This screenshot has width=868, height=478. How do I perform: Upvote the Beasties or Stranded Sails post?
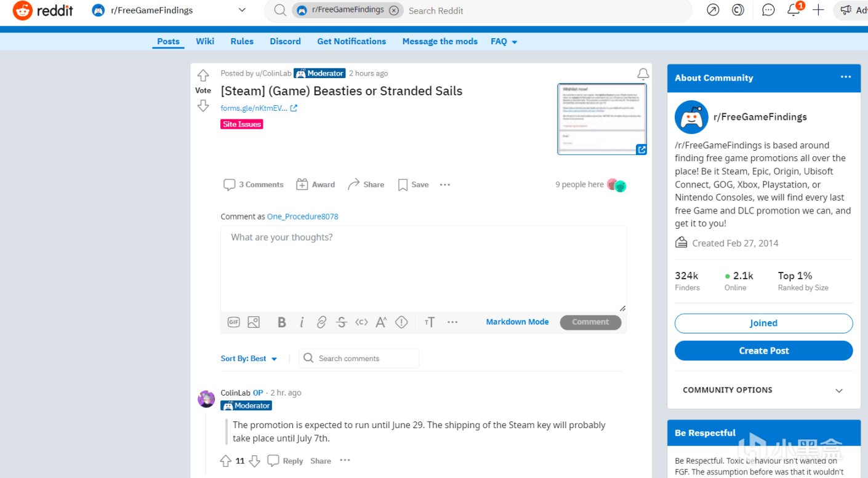point(203,76)
